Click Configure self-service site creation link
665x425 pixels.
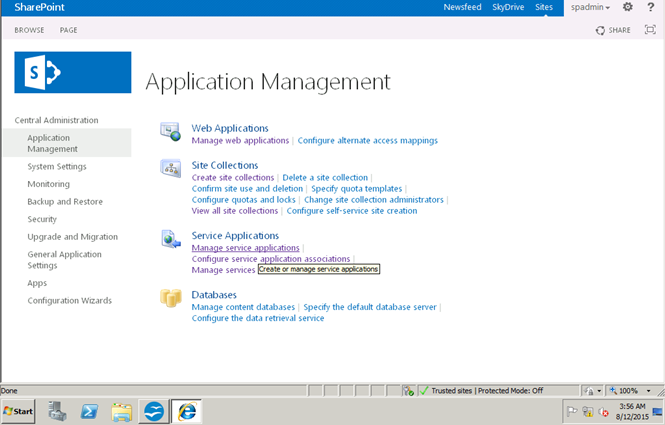(x=352, y=210)
